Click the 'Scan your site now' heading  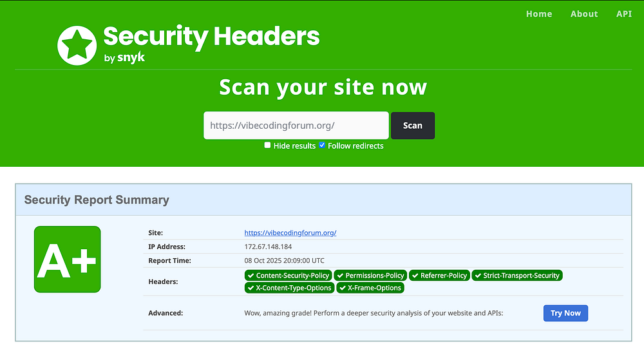tap(323, 88)
